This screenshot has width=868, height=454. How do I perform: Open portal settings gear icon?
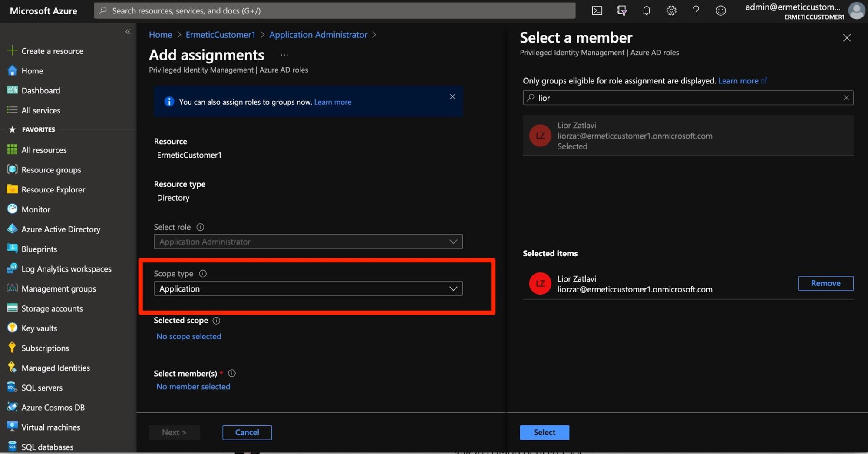pyautogui.click(x=671, y=10)
